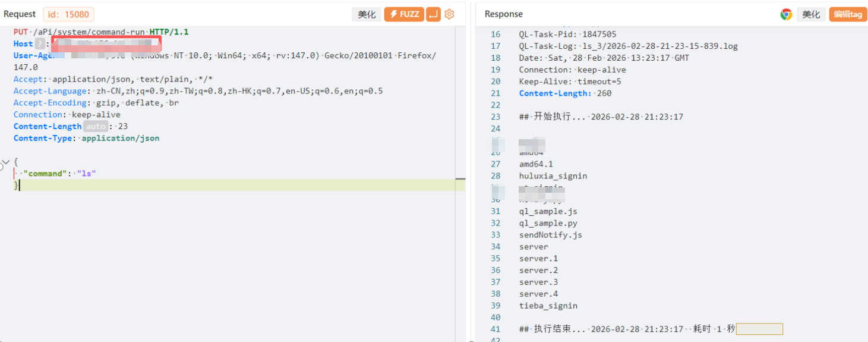Toggle the auto badge next to Content-Length
The image size is (868, 342).
(x=95, y=126)
